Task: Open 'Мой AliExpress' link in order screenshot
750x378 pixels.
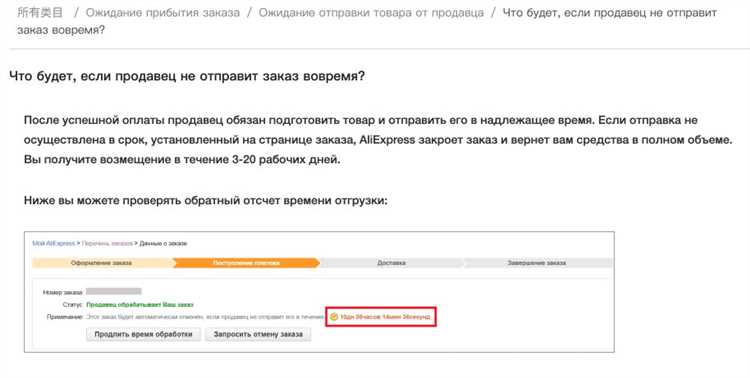Action: [x=54, y=243]
